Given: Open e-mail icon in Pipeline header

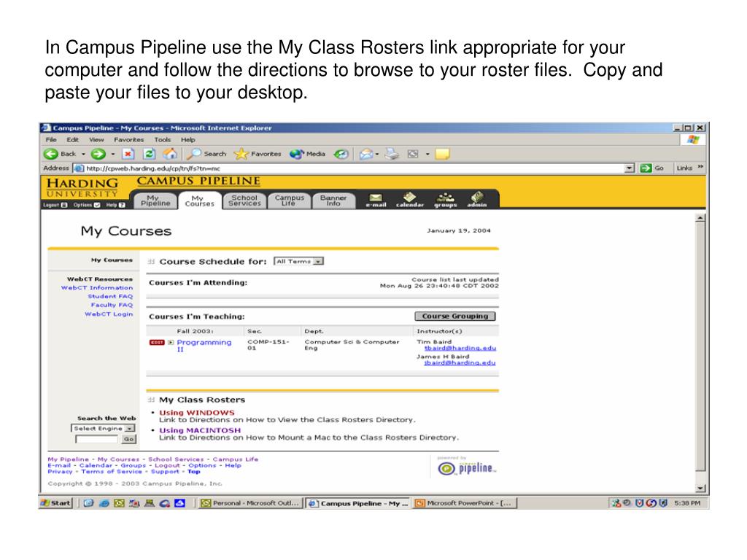Looking at the screenshot, I should [376, 200].
